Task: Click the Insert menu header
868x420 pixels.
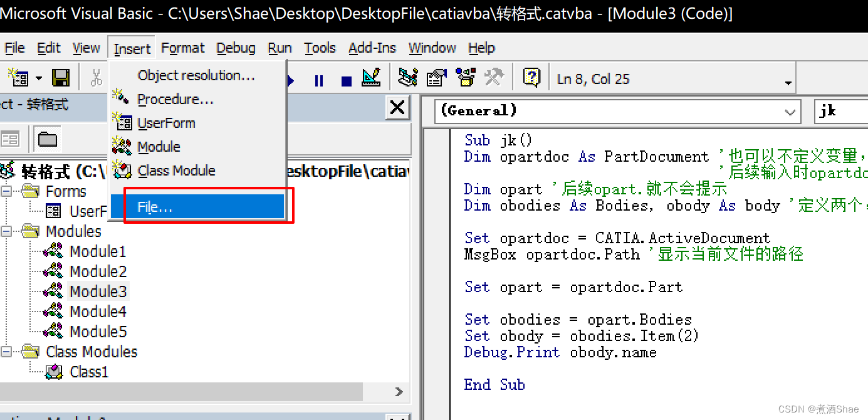Action: click(x=132, y=48)
